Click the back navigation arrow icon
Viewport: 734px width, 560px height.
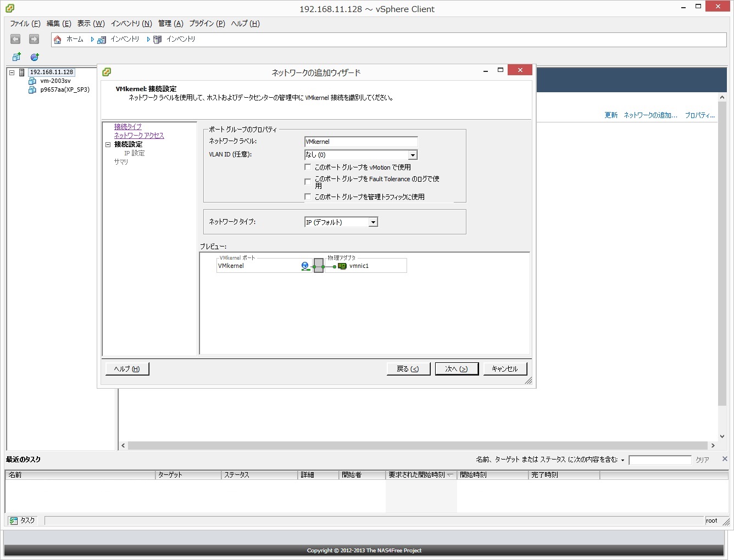(x=15, y=39)
